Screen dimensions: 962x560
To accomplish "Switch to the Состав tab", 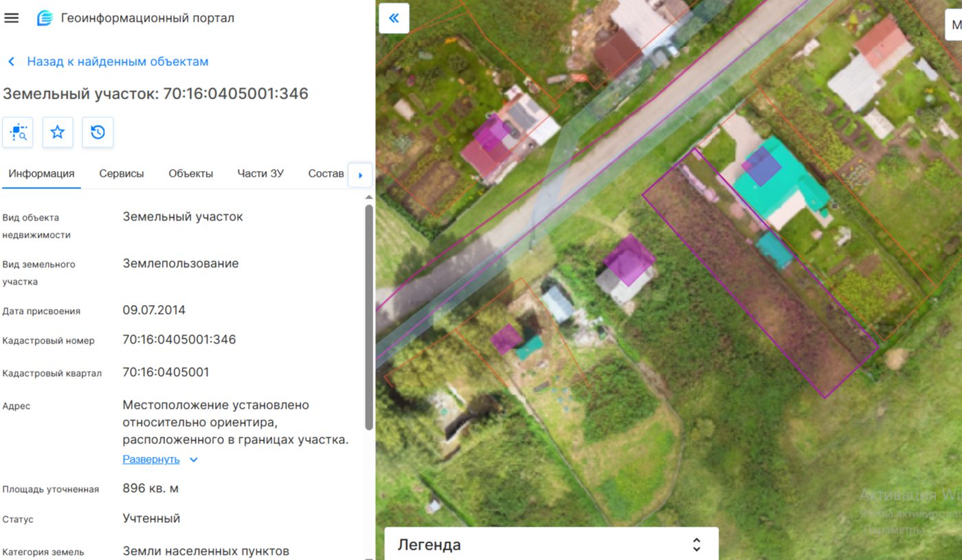I will [x=326, y=173].
